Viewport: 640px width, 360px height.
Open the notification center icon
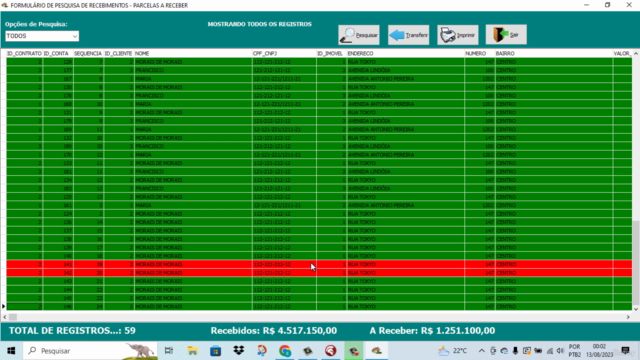[625, 351]
